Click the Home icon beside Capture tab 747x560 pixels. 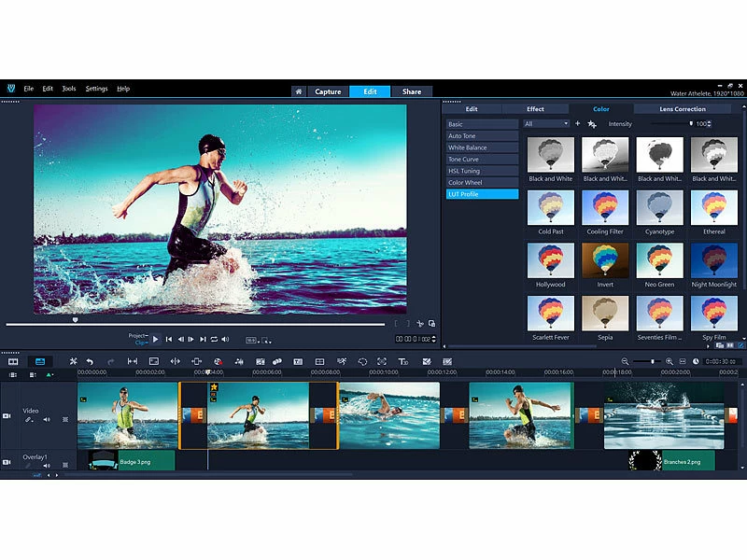(x=299, y=91)
